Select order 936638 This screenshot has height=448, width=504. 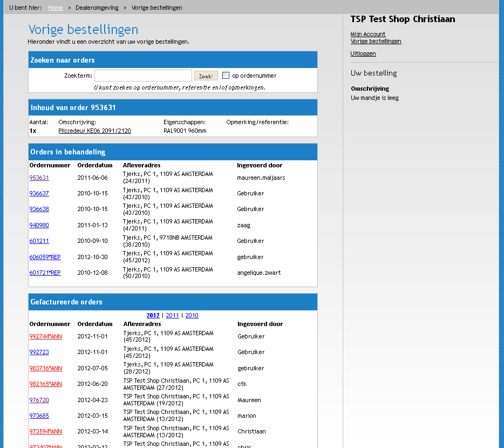39,209
